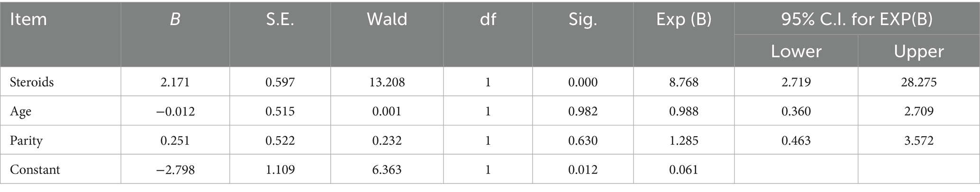Select the 95% C.I. for EXP(B) header
The height and width of the screenshot is (192, 980).
857,20
